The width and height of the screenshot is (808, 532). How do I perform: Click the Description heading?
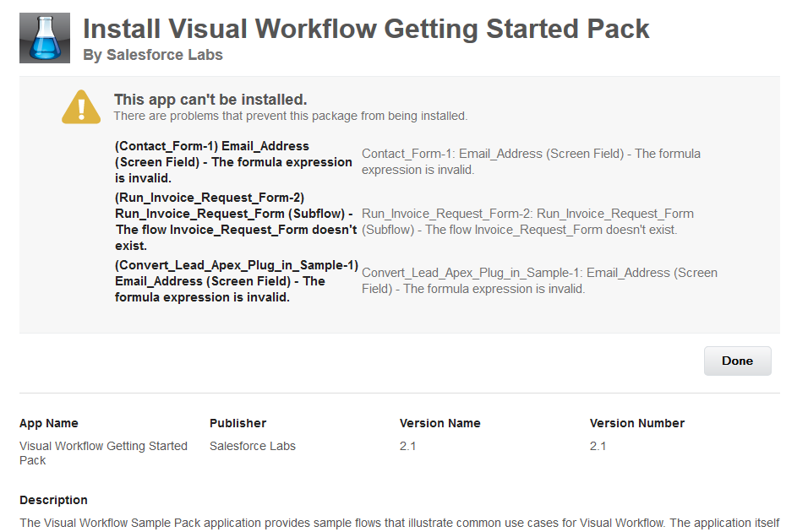coord(53,500)
